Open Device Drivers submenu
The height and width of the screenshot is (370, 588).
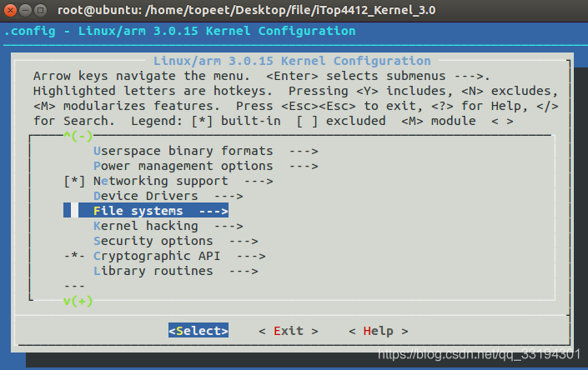(x=168, y=196)
